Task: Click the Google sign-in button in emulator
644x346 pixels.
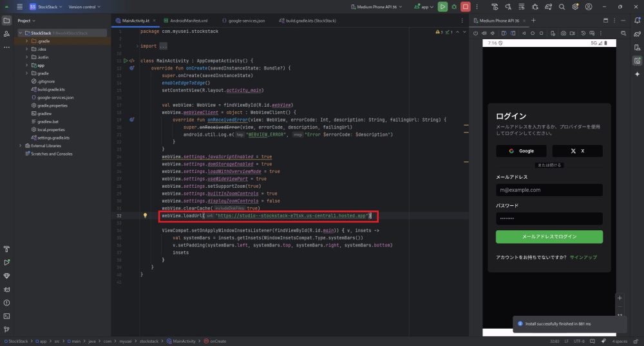Action: click(x=521, y=151)
